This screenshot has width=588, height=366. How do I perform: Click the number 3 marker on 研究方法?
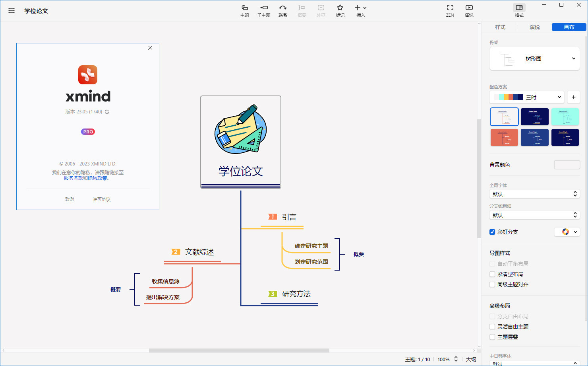273,294
